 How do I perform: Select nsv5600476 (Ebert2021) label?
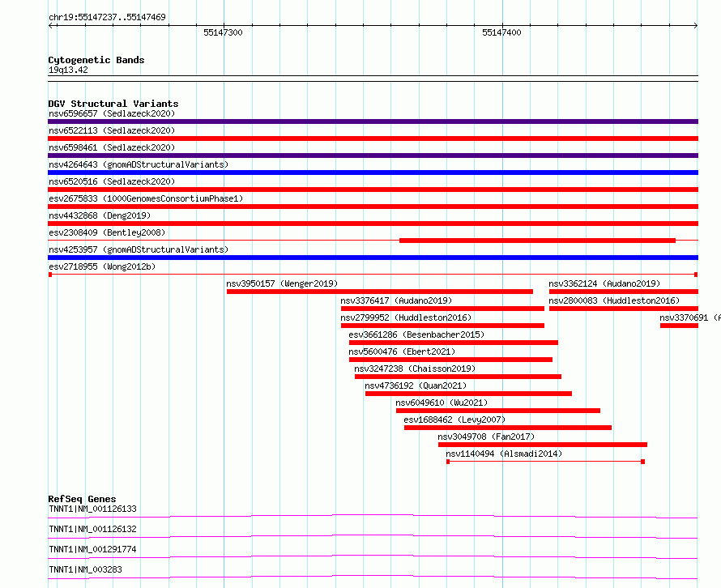point(402,352)
